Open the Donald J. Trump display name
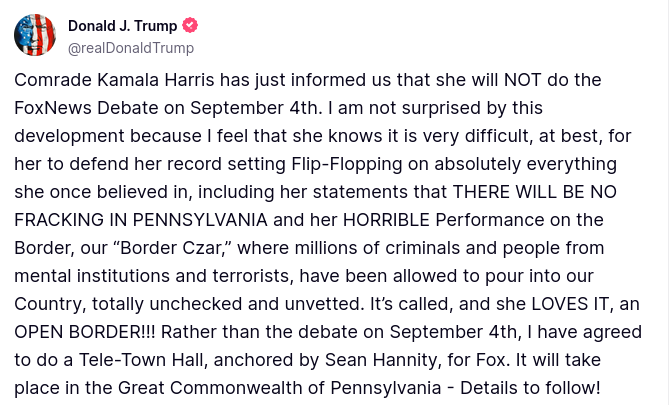672x405 pixels. tap(122, 26)
